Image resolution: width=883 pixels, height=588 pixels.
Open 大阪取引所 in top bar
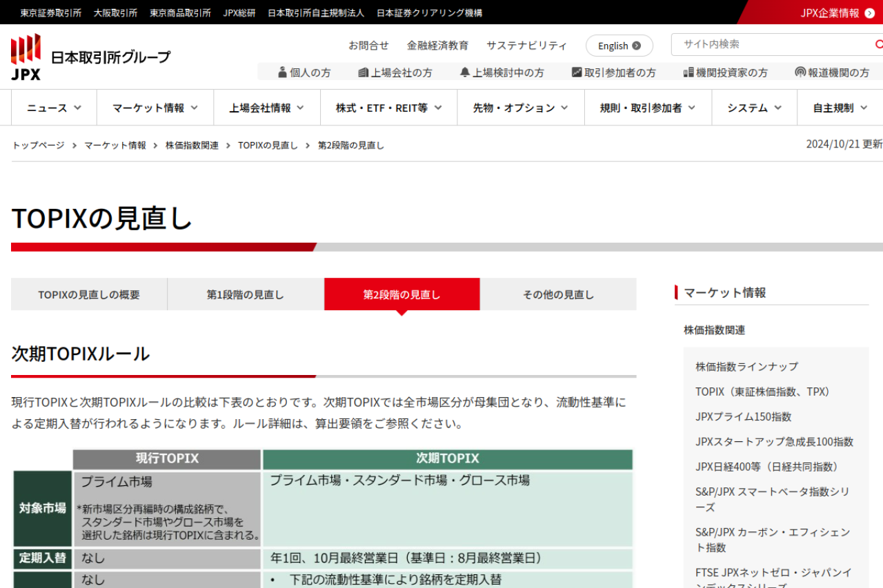(115, 13)
